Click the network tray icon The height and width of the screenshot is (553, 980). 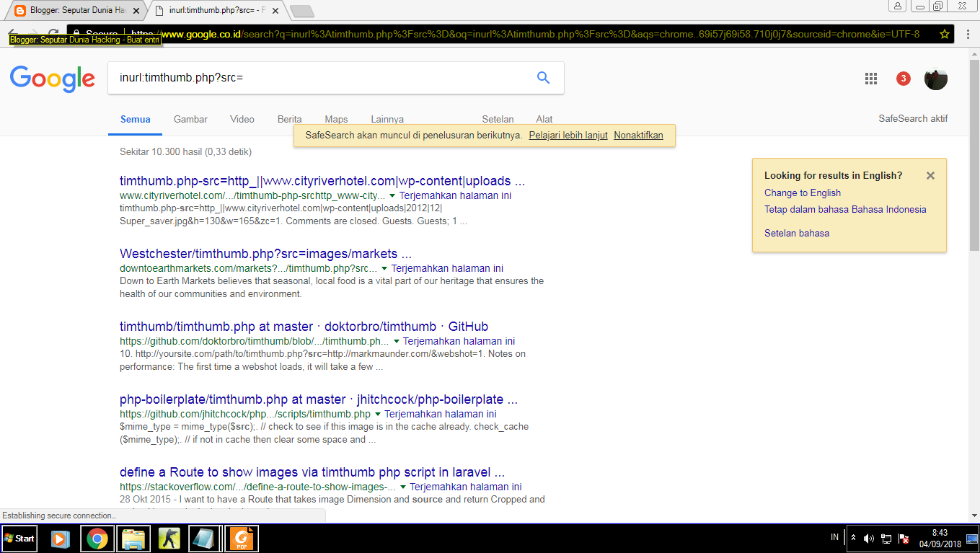[886, 539]
